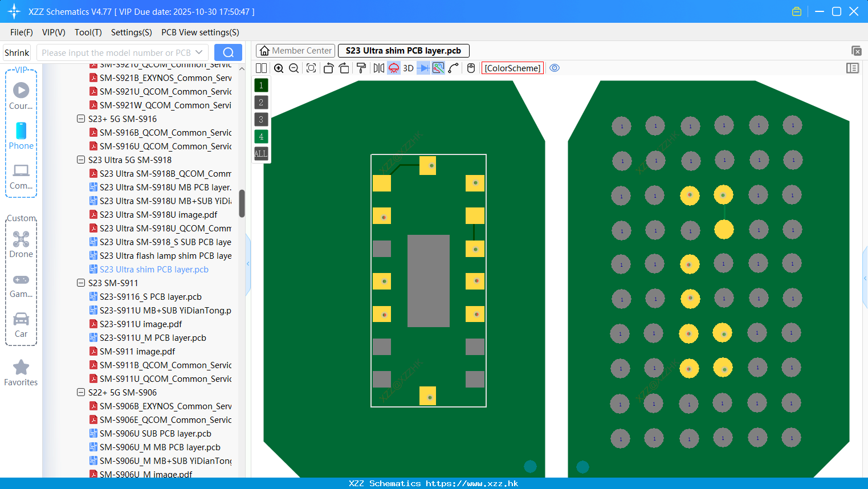Screen dimensions: 868x489
Task: Toggle the eye visibility icon
Action: point(555,68)
